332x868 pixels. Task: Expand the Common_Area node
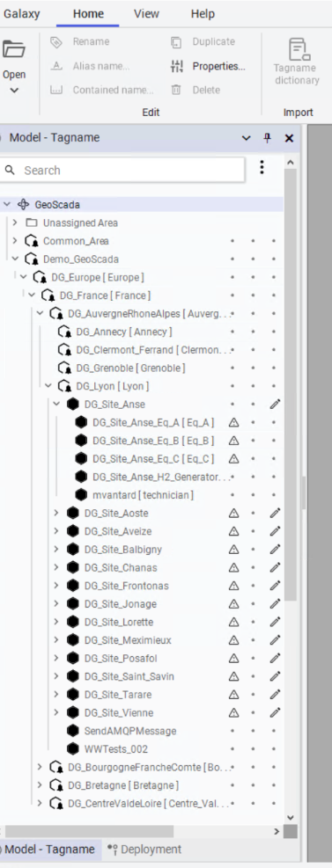(15, 241)
